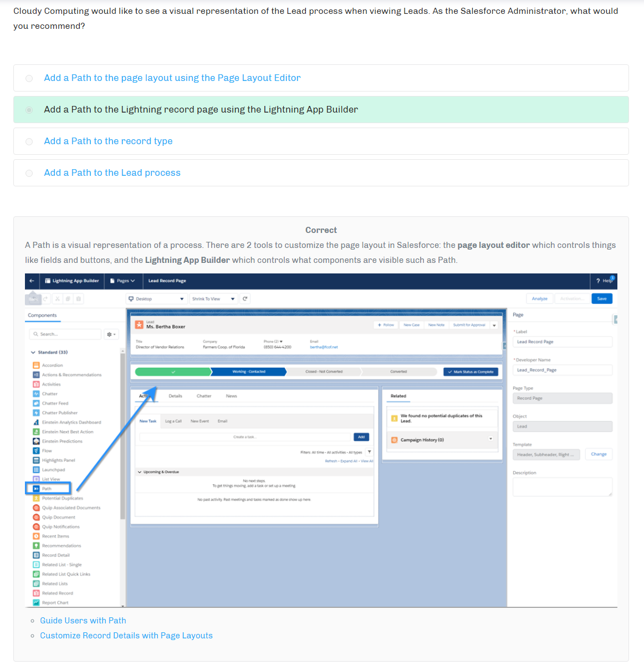Open the components gear settings dropdown

(x=111, y=334)
